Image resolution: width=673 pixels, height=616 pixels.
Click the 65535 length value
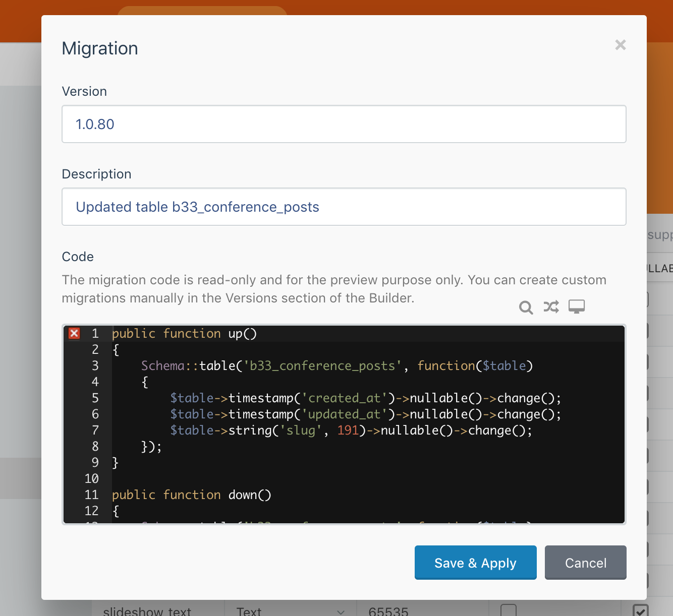[x=388, y=611]
